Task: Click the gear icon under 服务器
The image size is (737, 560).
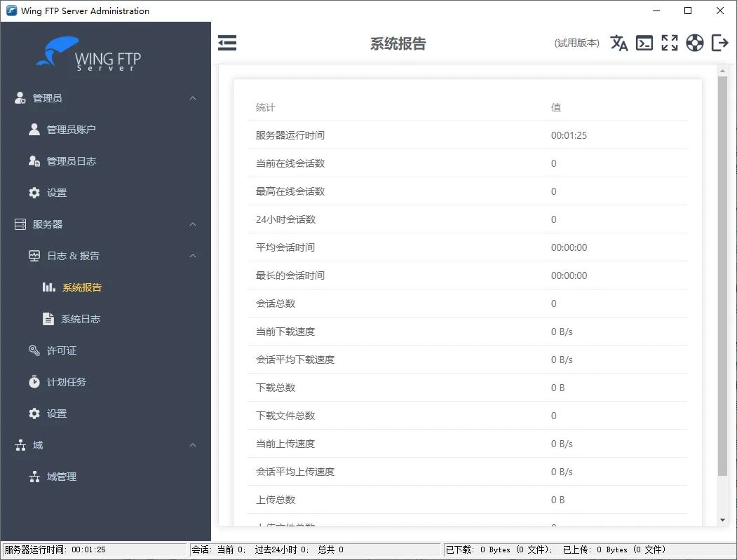Action: [x=34, y=414]
